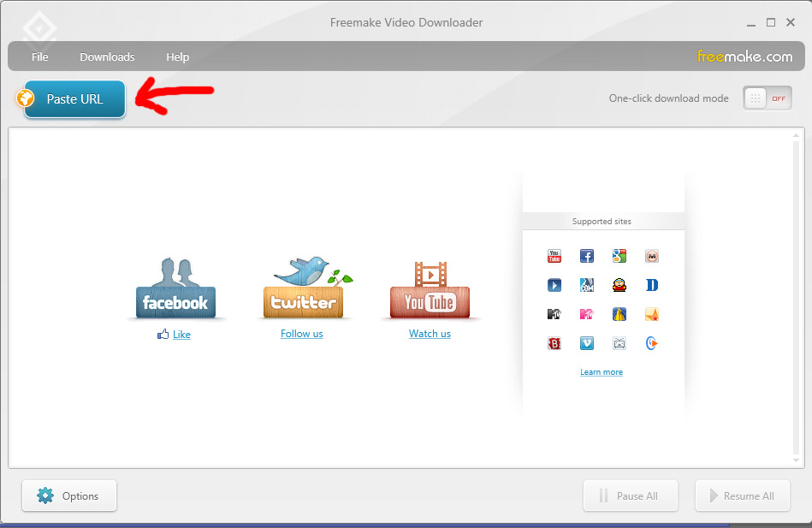Maximize the Freemake Video Downloader window
Viewport: 812px width, 528px height.
771,22
